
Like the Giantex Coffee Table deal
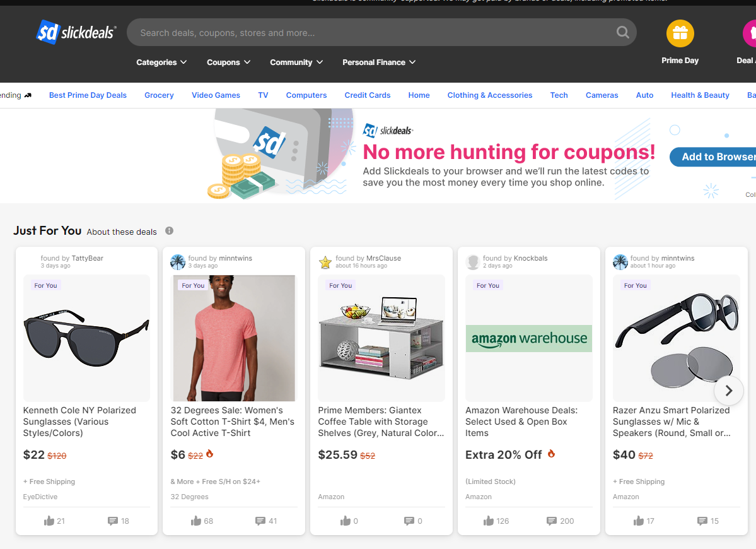tap(346, 521)
